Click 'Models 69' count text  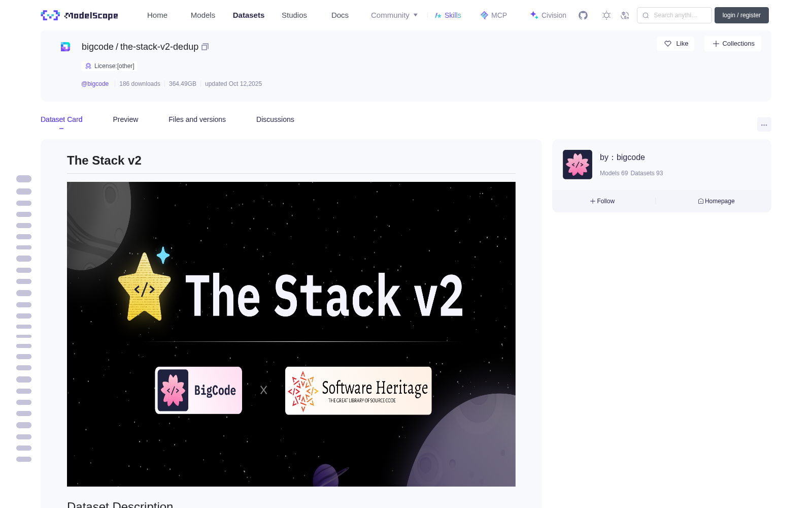click(x=614, y=173)
